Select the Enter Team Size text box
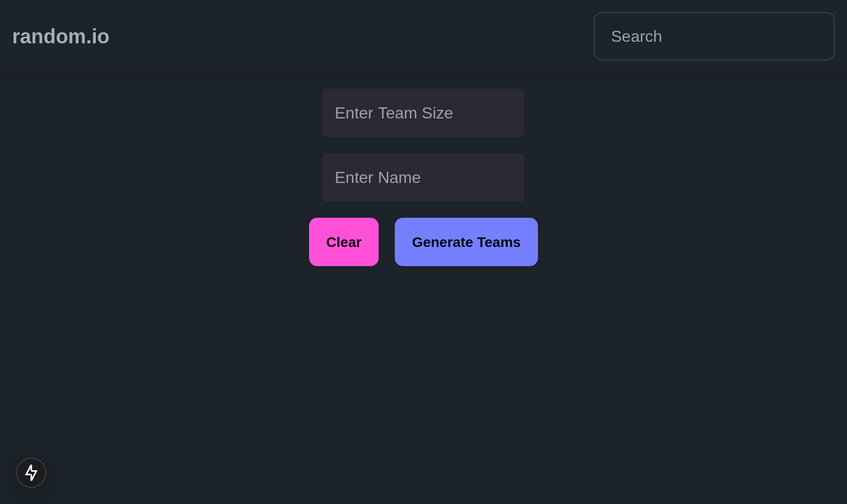Image resolution: width=847 pixels, height=504 pixels. [423, 113]
